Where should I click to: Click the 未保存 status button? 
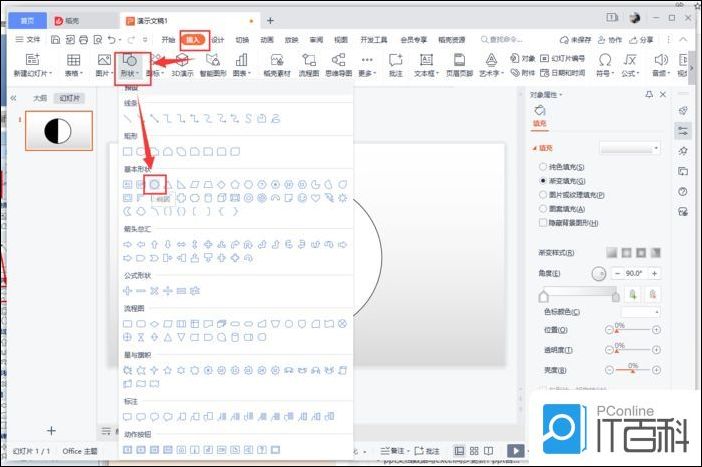click(576, 40)
